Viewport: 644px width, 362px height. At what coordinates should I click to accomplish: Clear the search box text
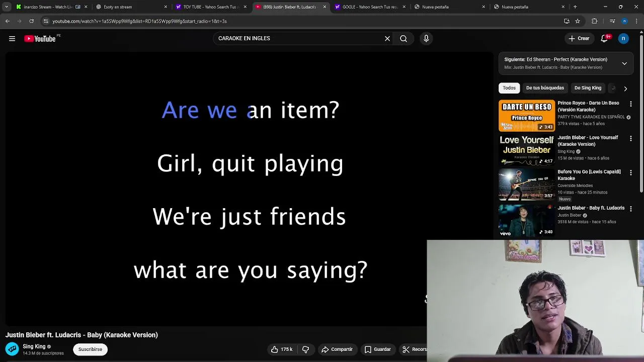click(387, 38)
